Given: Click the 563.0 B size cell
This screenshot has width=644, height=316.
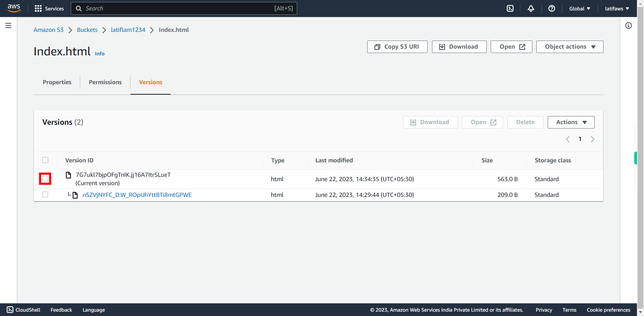Looking at the screenshot, I should pos(507,179).
